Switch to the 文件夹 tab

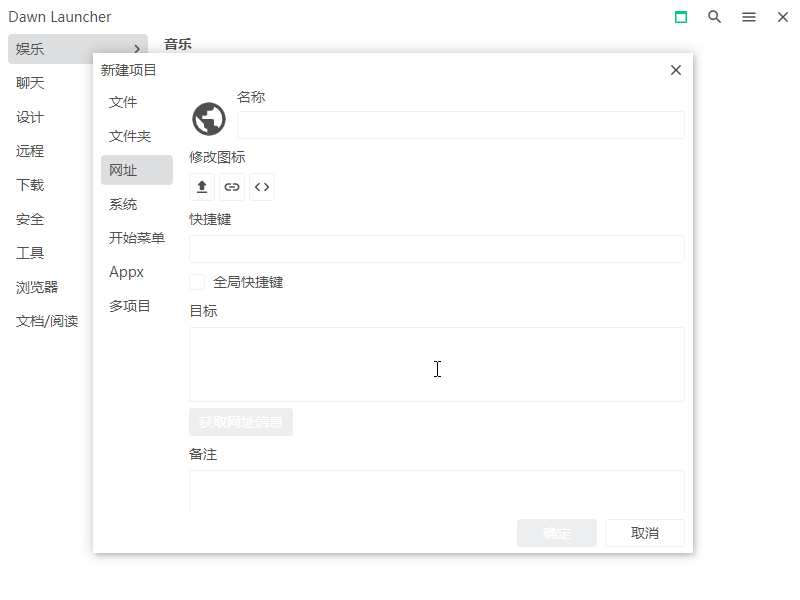point(130,136)
